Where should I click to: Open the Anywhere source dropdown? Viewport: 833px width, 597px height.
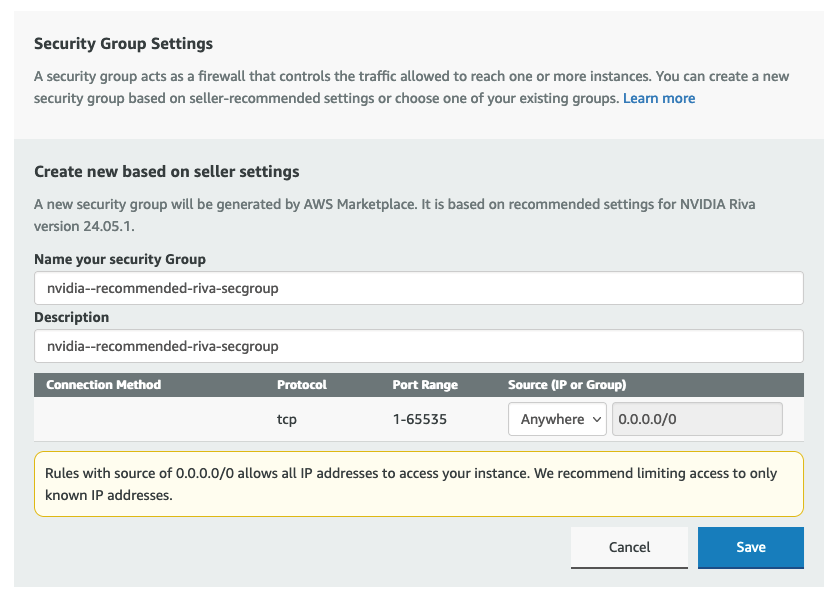pos(556,419)
